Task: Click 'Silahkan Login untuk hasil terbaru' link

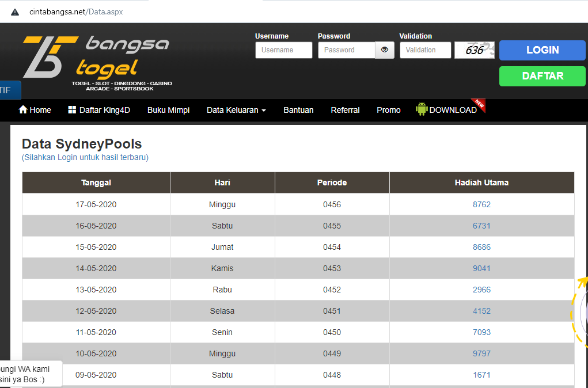Action: (x=85, y=157)
